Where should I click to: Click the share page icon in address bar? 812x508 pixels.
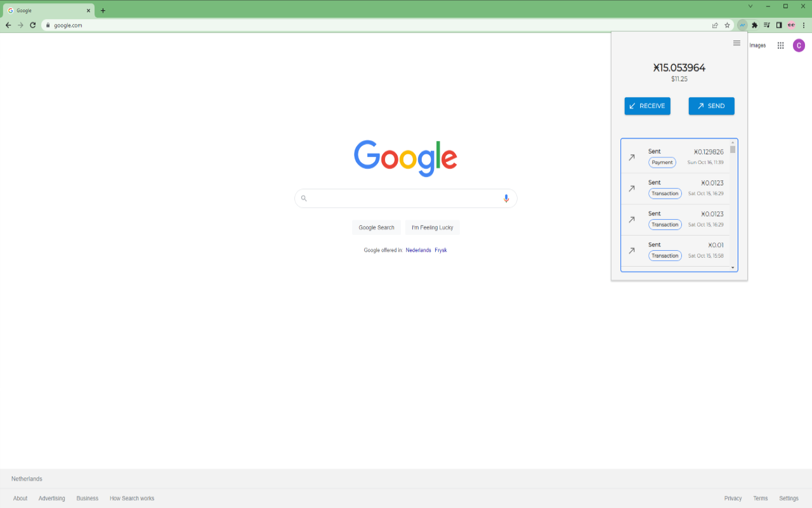(x=715, y=25)
